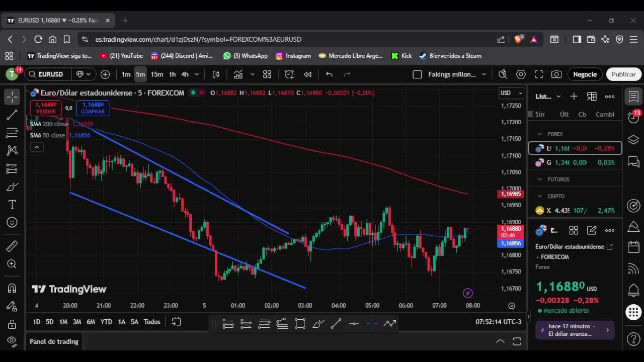644x362 pixels.
Task: Open the notifications bell panel
Action: [633, 290]
